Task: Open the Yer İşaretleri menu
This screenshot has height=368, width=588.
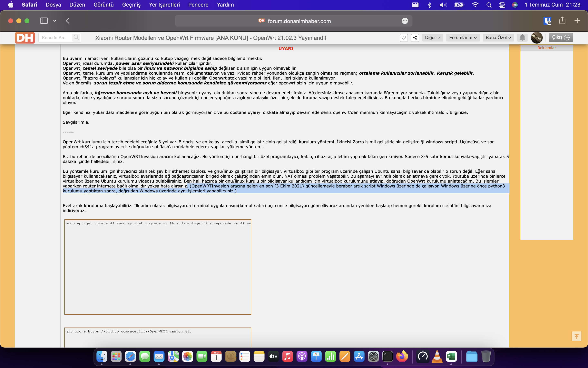Action: point(164,5)
